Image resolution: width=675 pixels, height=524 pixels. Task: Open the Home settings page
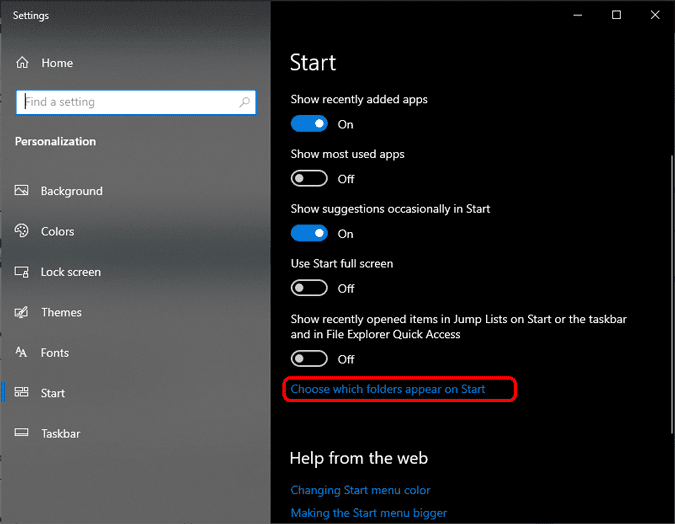pos(57,63)
